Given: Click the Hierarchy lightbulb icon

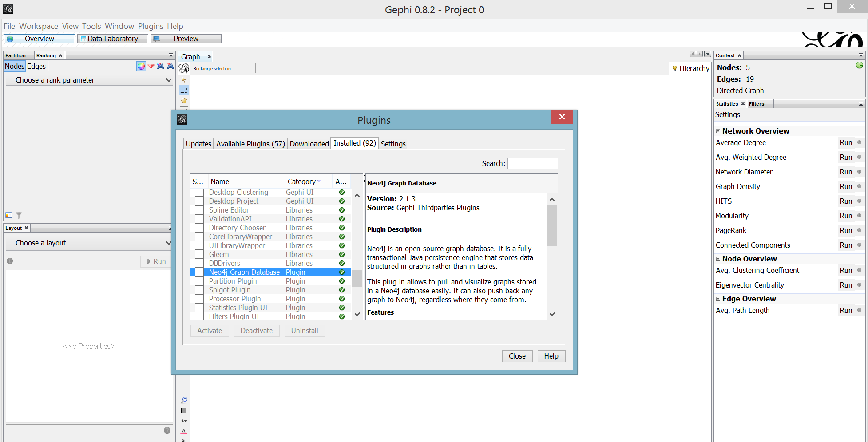Looking at the screenshot, I should (x=674, y=68).
